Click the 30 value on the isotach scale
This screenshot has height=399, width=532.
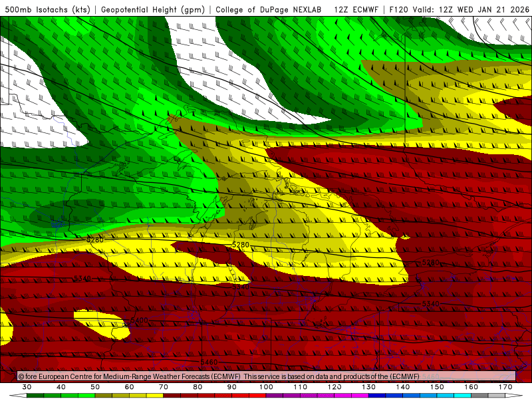27,387
